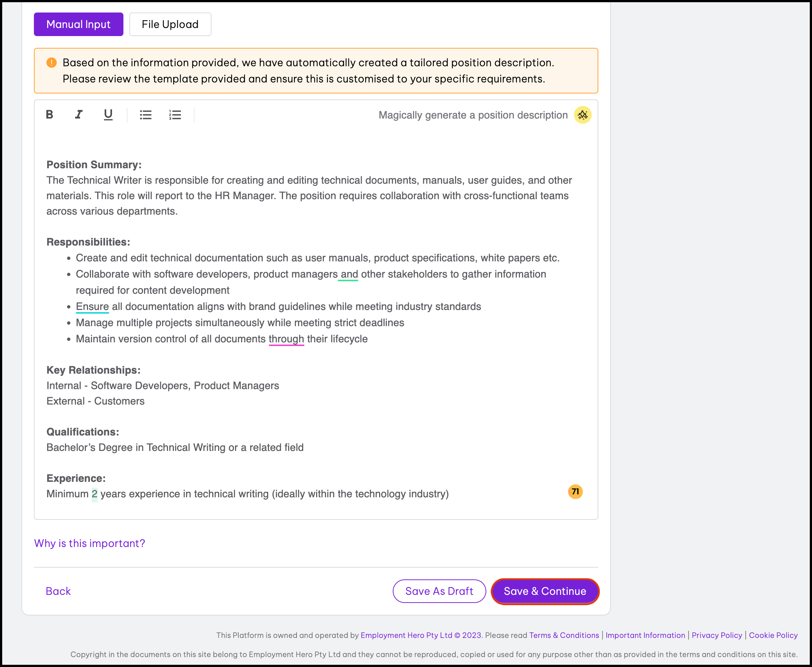Click the Save & Continue button
The height and width of the screenshot is (667, 812).
pyautogui.click(x=545, y=591)
